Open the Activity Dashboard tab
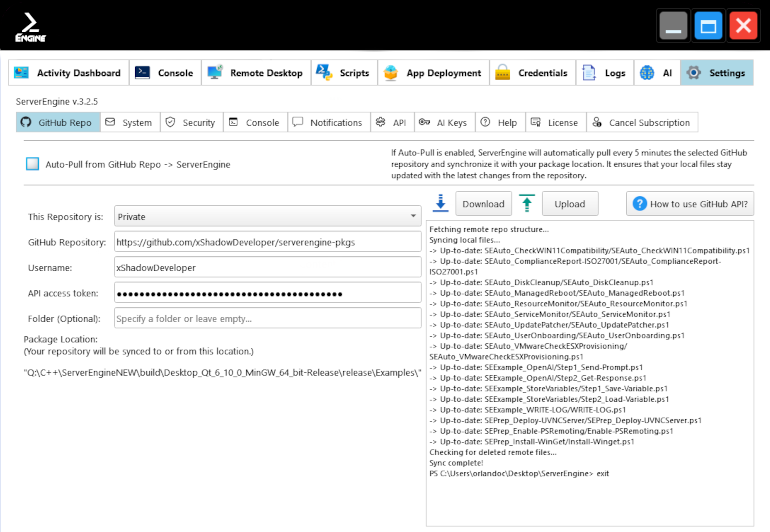770x532 pixels. pos(69,73)
